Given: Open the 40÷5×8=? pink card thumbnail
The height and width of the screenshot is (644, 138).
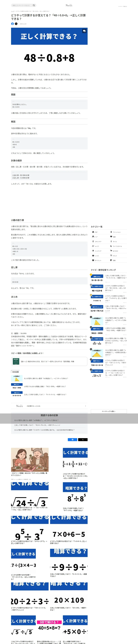Looking at the screenshot, I should (49, 627).
